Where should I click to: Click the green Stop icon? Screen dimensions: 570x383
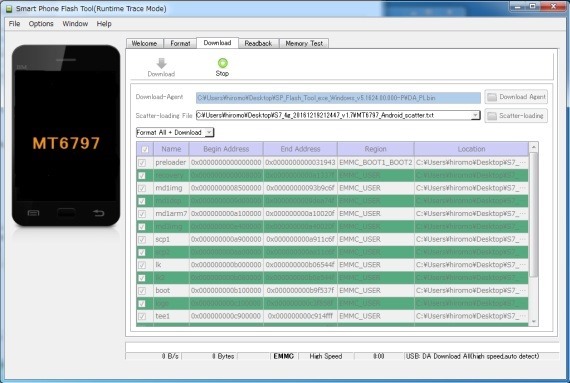pos(222,63)
